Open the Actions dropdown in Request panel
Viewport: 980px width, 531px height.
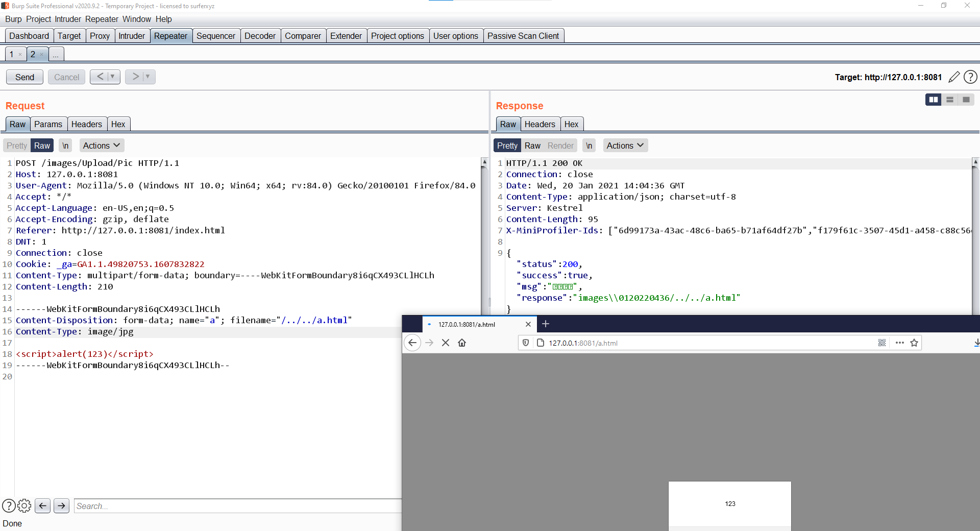(x=101, y=146)
